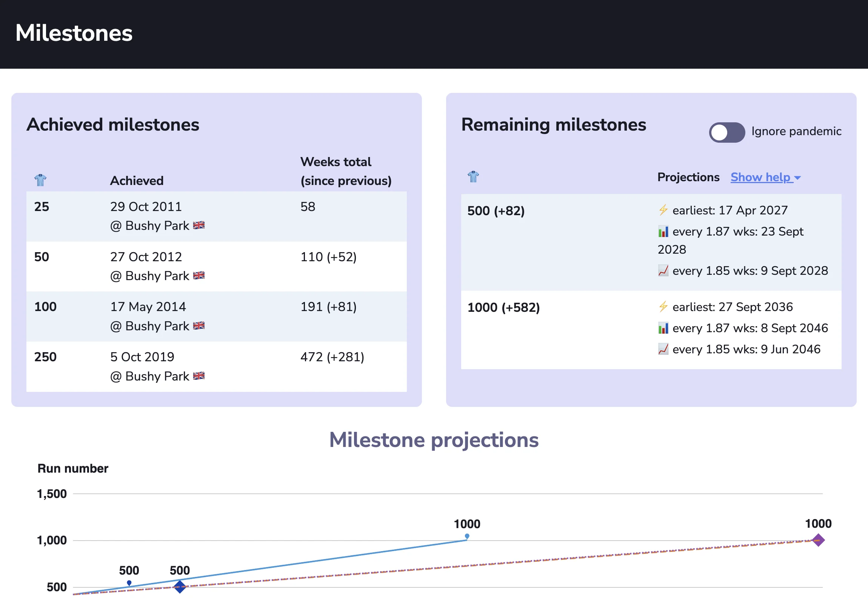The height and width of the screenshot is (604, 868).
Task: Click the shirt icon in Remaining milestones header
Action: click(x=473, y=176)
